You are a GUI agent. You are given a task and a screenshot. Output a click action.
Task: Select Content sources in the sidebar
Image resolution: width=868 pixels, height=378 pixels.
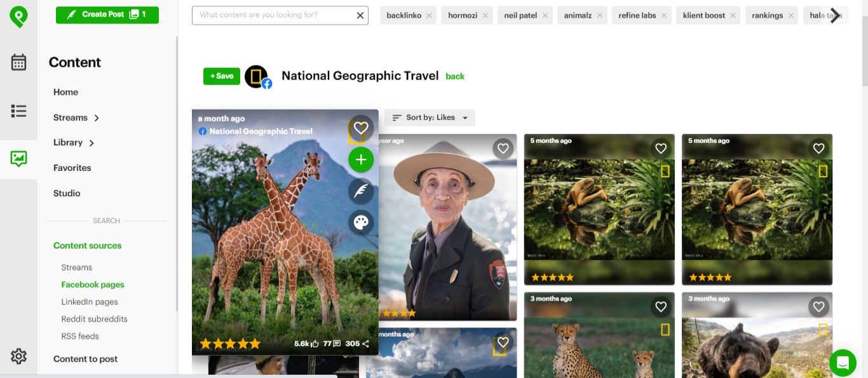pos(88,245)
